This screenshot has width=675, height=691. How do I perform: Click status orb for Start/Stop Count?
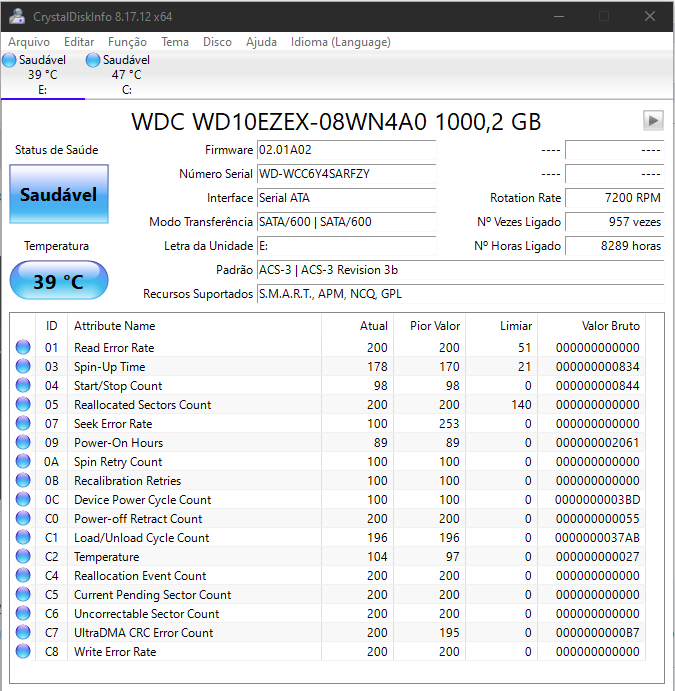tap(23, 385)
